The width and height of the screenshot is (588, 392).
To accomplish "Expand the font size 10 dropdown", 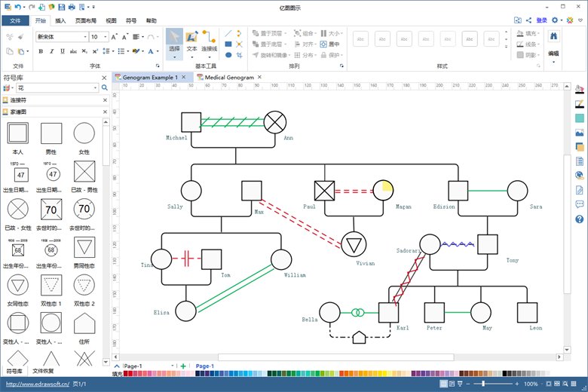I will pyautogui.click(x=106, y=37).
